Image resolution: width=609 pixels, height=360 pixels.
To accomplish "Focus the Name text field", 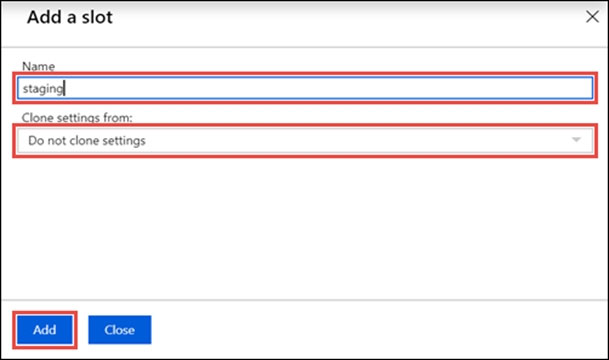I will click(305, 88).
